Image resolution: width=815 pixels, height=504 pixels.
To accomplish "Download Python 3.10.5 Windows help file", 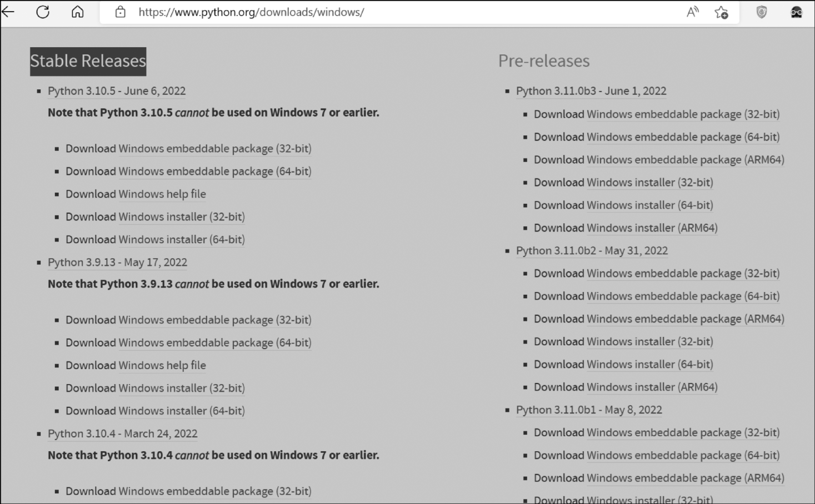I will [x=162, y=194].
